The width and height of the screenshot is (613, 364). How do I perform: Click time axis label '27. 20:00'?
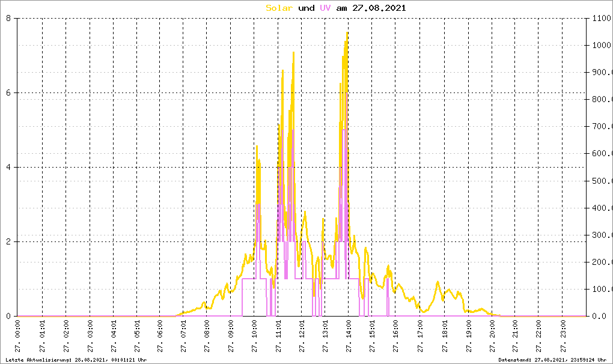492,336
